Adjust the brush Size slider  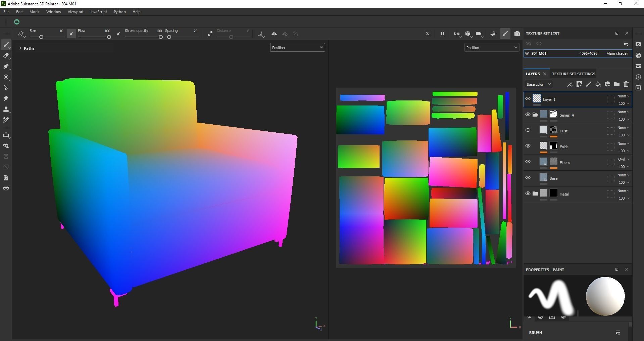click(x=47, y=37)
